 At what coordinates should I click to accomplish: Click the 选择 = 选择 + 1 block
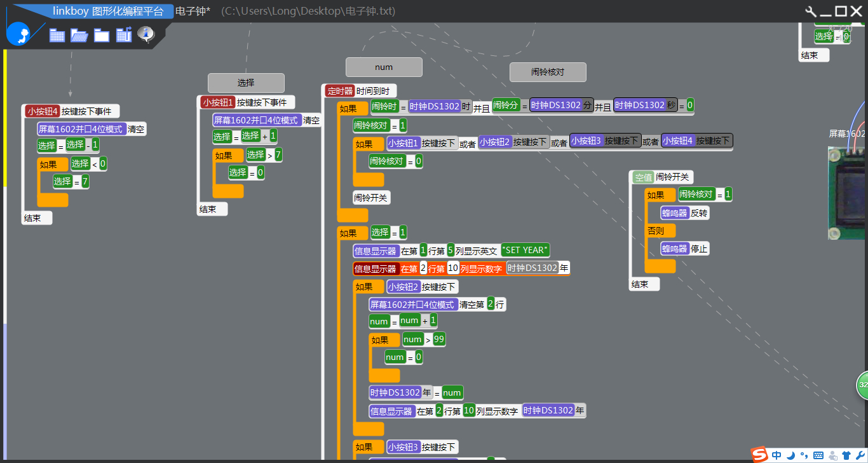point(245,136)
